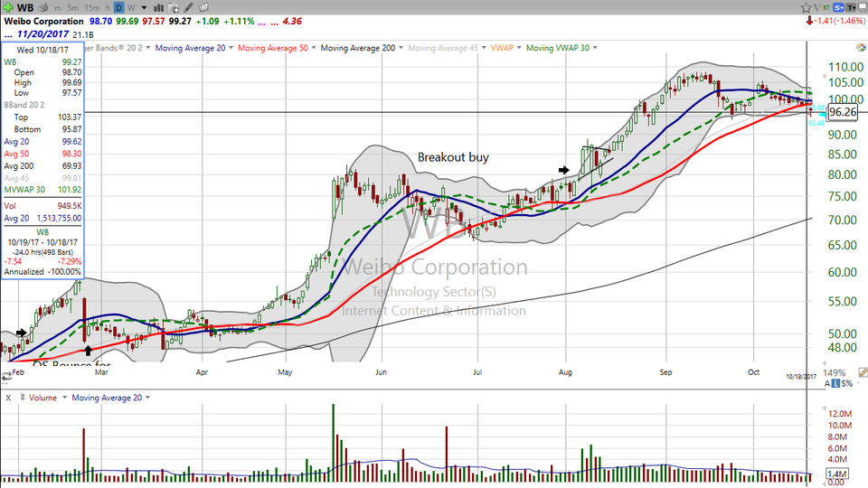Switch to the 5m timeframe
Viewport: 868px width, 488px height.
pos(73,8)
